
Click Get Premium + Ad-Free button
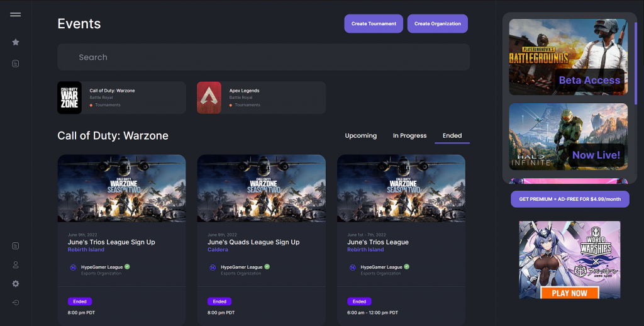point(570,199)
